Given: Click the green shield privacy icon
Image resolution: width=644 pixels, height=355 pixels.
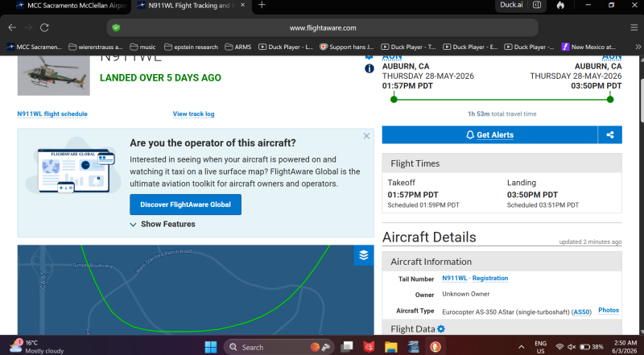Looking at the screenshot, I should click(x=116, y=27).
